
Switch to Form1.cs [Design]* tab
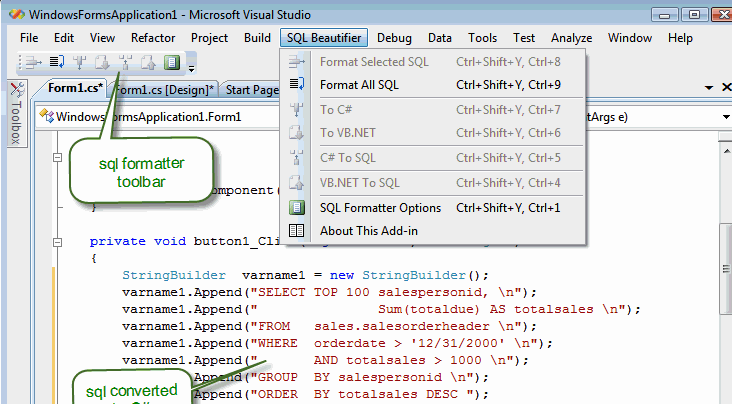[x=164, y=89]
